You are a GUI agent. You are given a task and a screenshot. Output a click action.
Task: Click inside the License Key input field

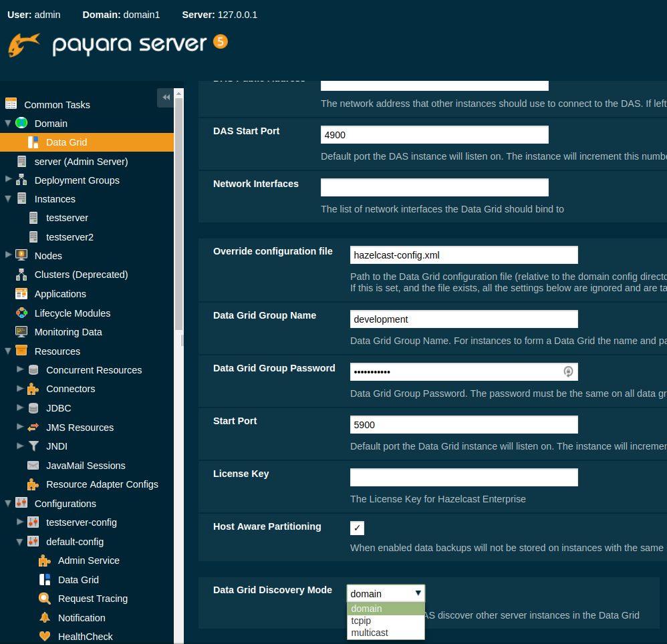click(x=463, y=477)
